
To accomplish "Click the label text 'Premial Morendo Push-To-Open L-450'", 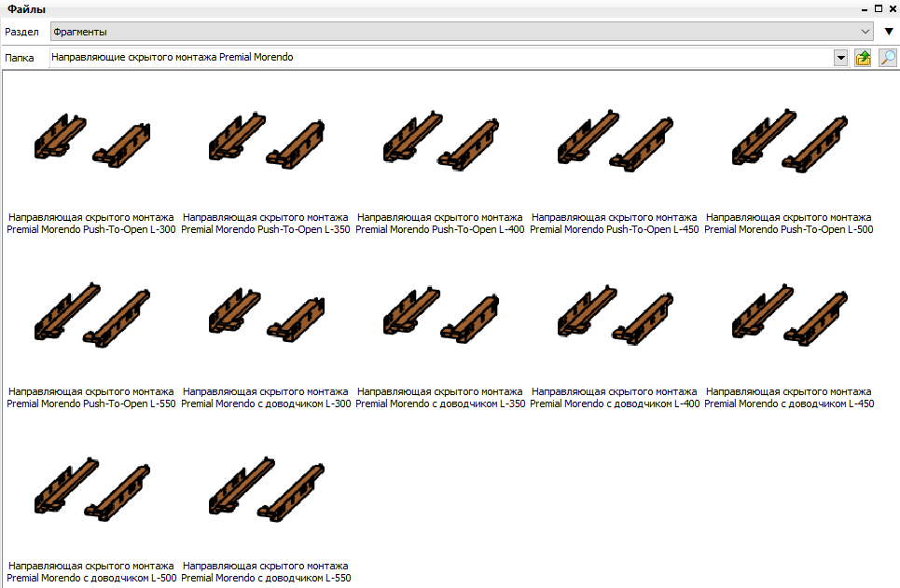I will pos(615,229).
